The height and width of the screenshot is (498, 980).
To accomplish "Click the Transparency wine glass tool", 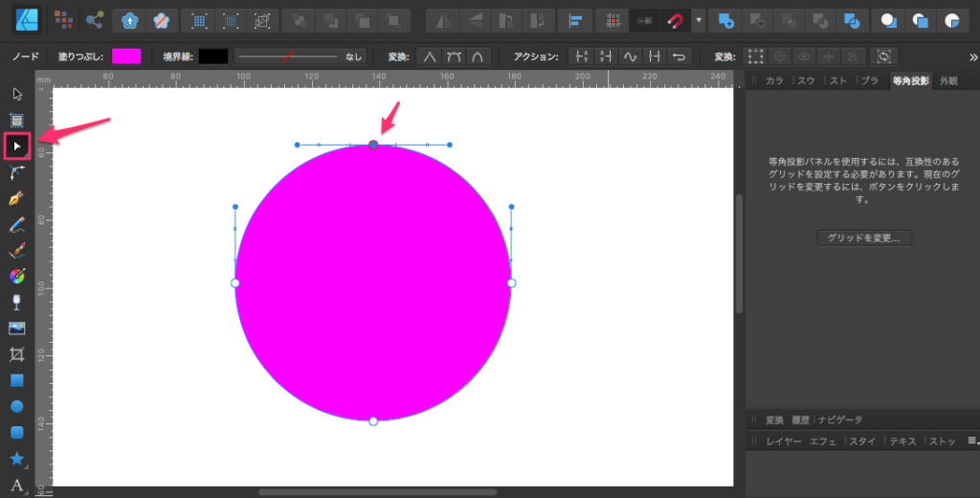I will [16, 303].
